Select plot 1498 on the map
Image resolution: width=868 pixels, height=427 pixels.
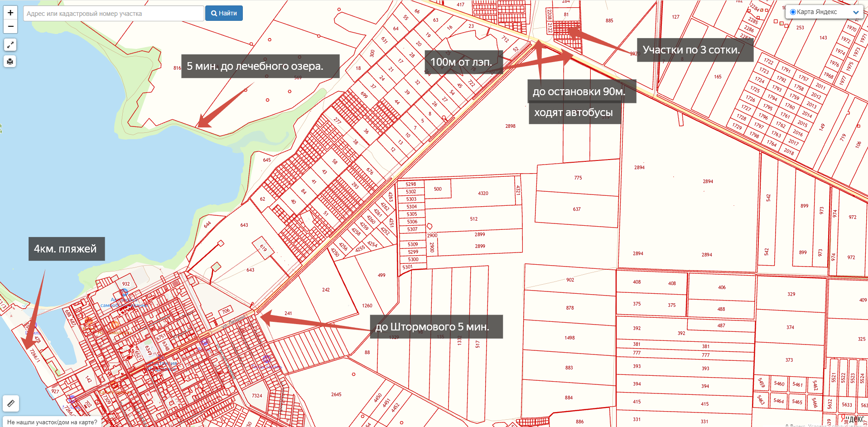tap(569, 338)
